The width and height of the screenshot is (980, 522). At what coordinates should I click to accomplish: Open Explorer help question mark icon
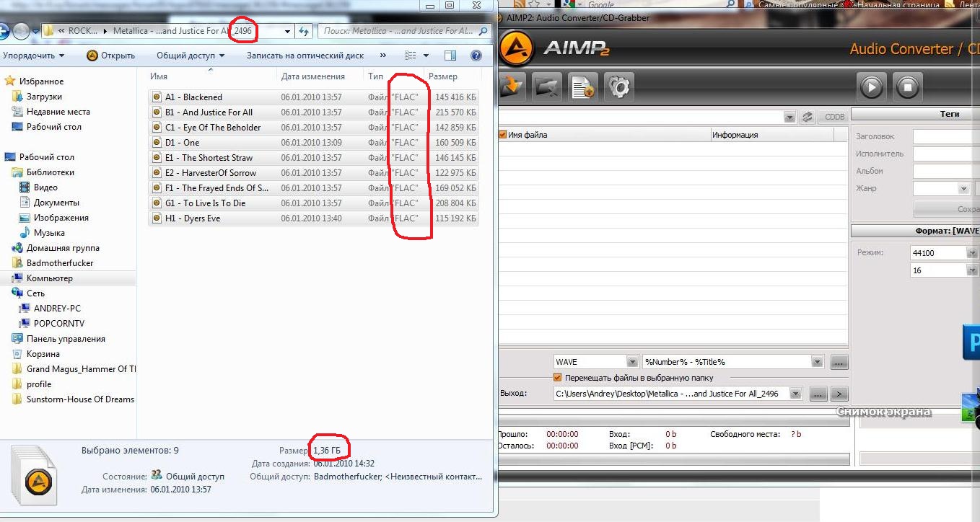[476, 56]
